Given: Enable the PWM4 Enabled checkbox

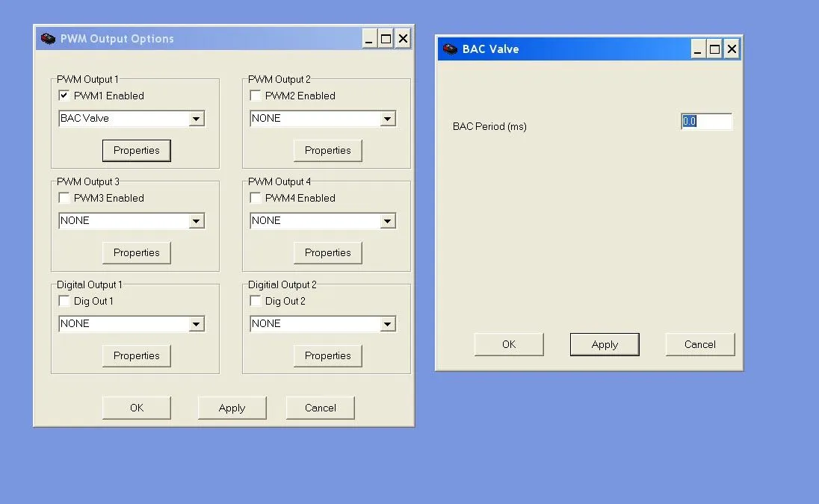Looking at the screenshot, I should (256, 198).
